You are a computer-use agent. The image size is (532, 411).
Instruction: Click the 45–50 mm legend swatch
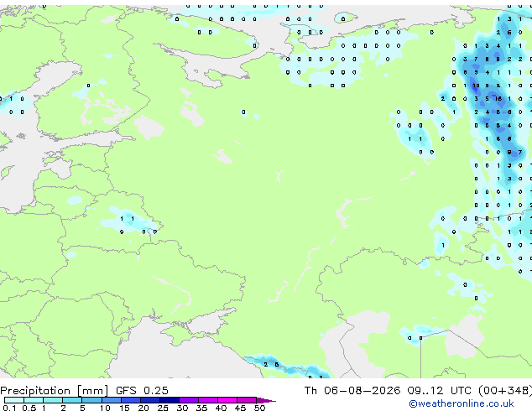tap(247, 400)
